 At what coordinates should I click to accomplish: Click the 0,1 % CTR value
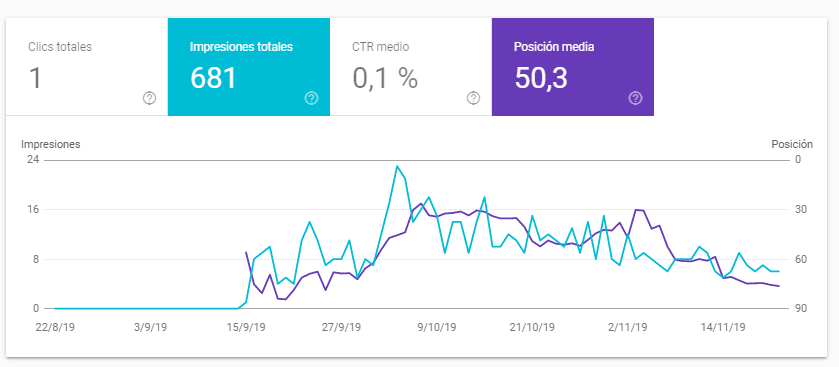tap(385, 78)
